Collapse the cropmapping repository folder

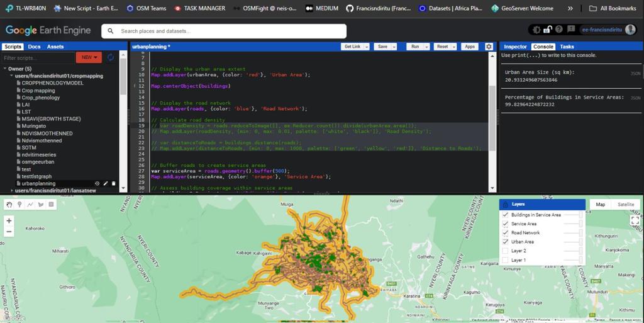(x=11, y=76)
